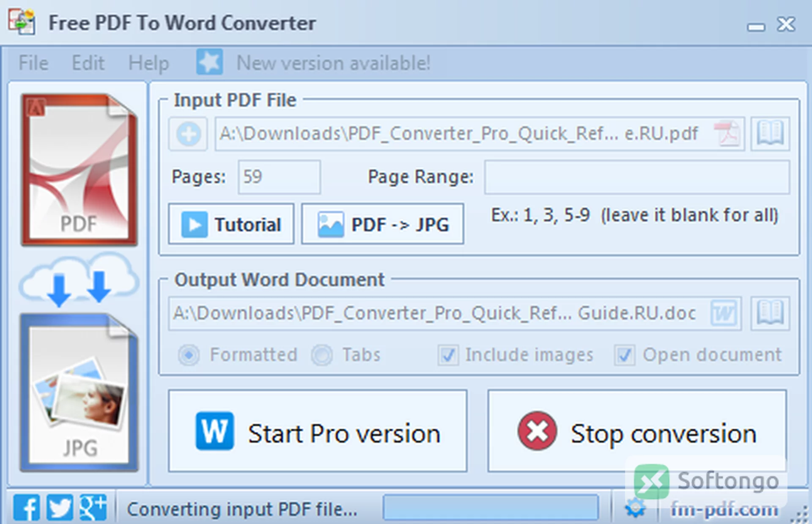Open the Help menu
The height and width of the screenshot is (524, 812).
148,63
